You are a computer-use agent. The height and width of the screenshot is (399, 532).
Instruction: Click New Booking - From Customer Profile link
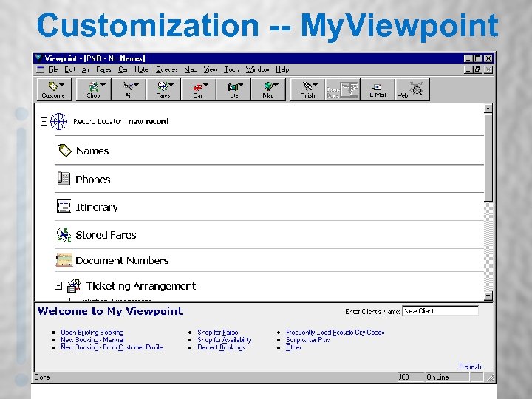(112, 347)
